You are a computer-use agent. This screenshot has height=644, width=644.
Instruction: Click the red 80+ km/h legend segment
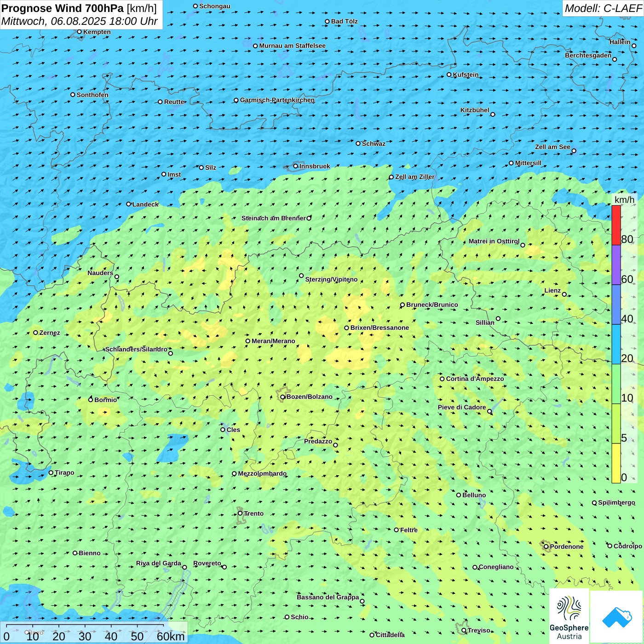click(616, 225)
